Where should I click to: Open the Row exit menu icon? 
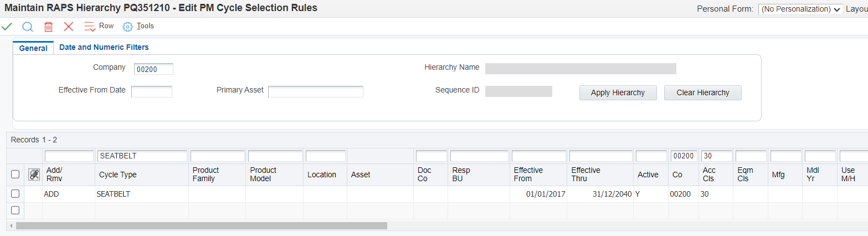90,27
